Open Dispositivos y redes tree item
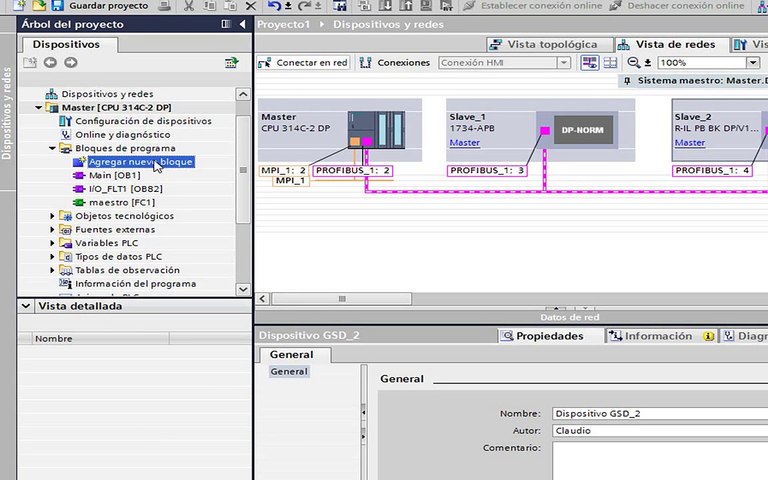This screenshot has width=768, height=480. [107, 94]
